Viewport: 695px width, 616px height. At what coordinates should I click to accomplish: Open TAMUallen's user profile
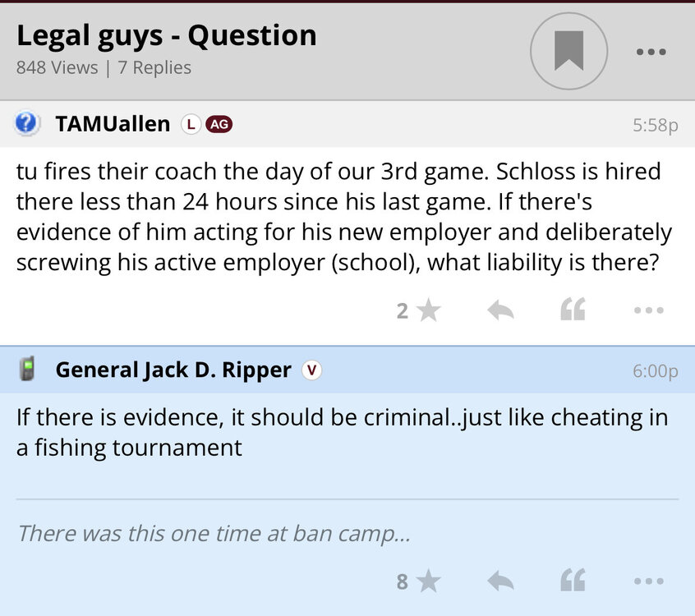113,124
